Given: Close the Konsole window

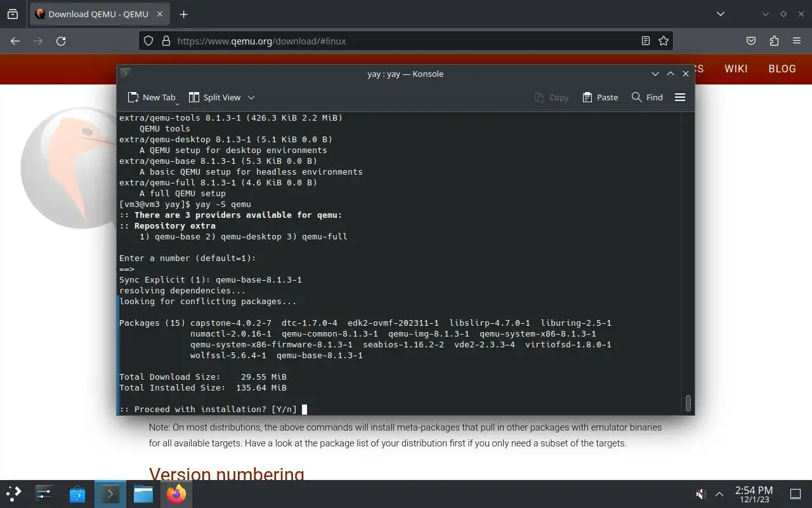Looking at the screenshot, I should pyautogui.click(x=686, y=74).
